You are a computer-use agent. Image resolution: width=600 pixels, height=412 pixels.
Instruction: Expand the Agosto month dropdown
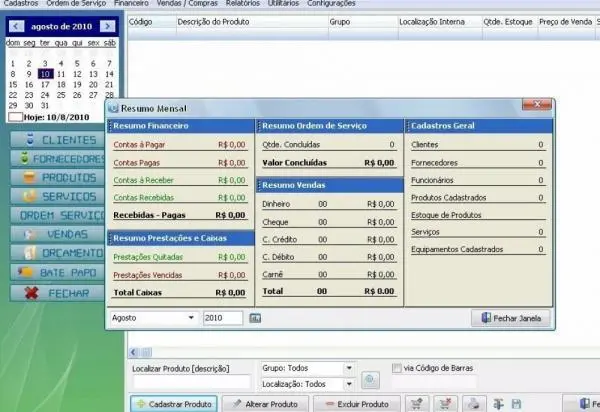pyautogui.click(x=190, y=318)
